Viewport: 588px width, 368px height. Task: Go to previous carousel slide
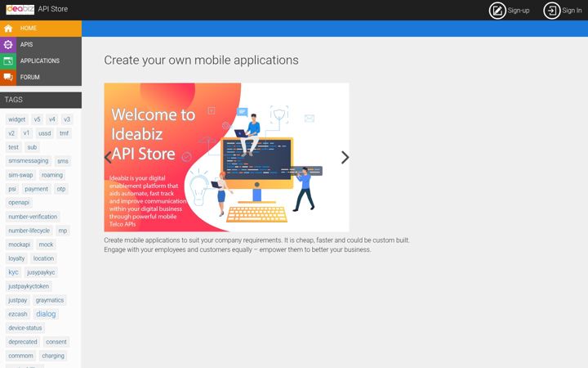click(108, 157)
